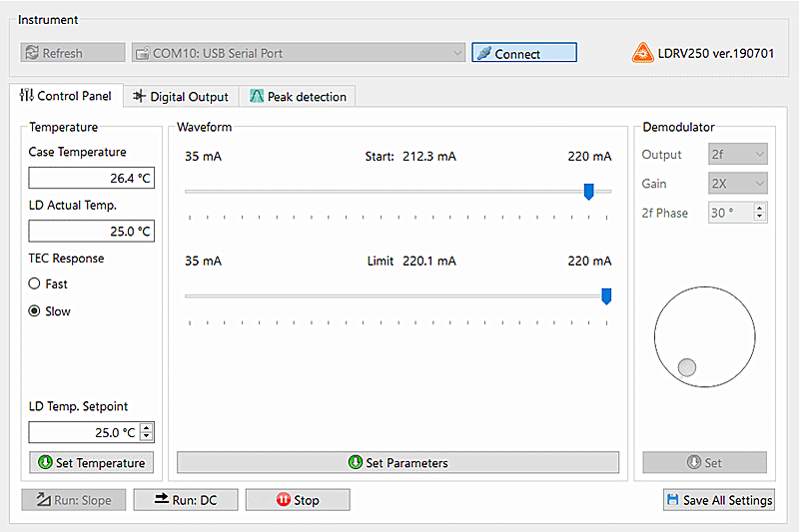The image size is (799, 532).
Task: Click the LDRV250 ver.190701 version label
Action: click(716, 53)
